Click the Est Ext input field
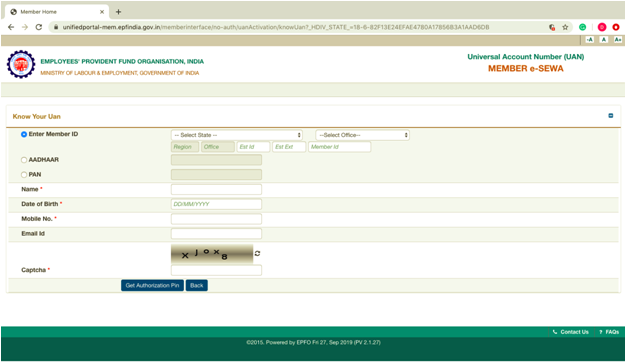This screenshot has height=362, width=625. pos(289,147)
